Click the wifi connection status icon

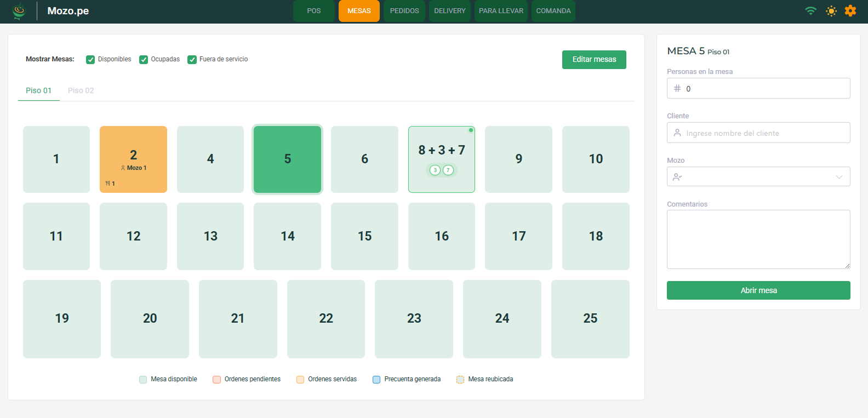pos(810,11)
